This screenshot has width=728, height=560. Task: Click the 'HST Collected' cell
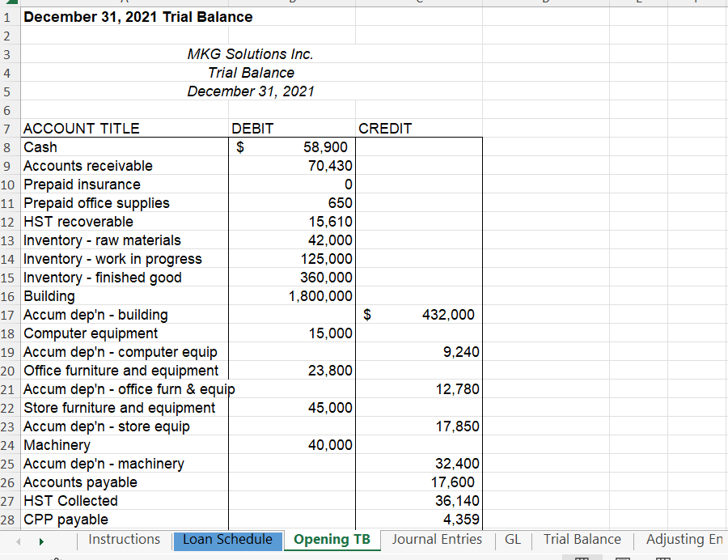click(x=125, y=501)
